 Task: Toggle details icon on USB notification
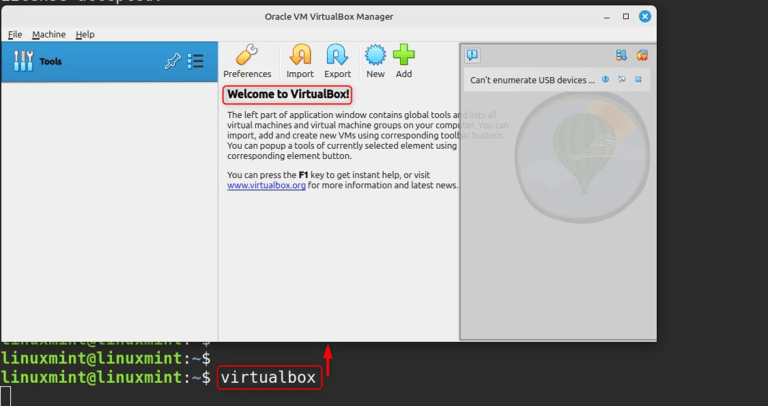coord(621,79)
